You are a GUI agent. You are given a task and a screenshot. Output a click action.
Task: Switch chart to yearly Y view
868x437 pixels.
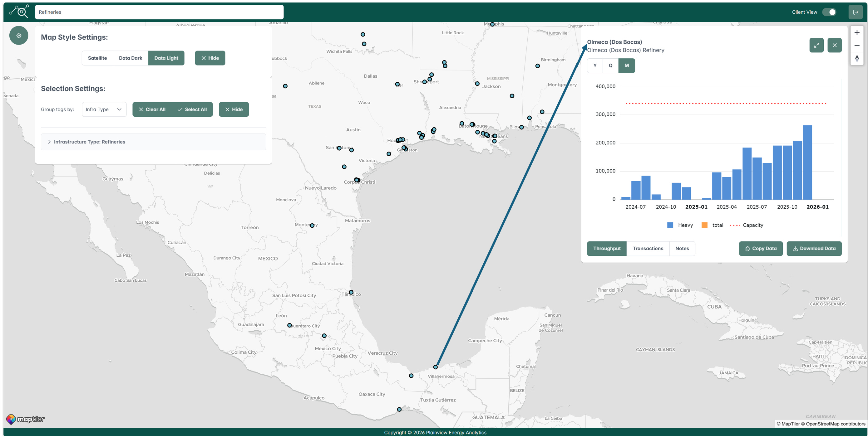[595, 66]
